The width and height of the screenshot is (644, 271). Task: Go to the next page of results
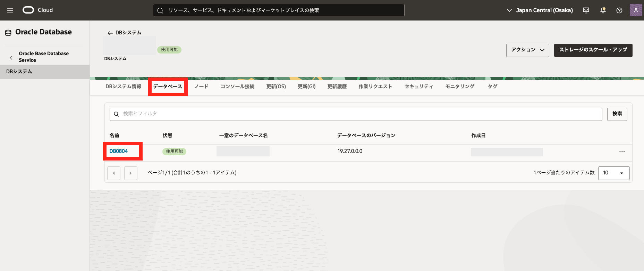(x=131, y=173)
